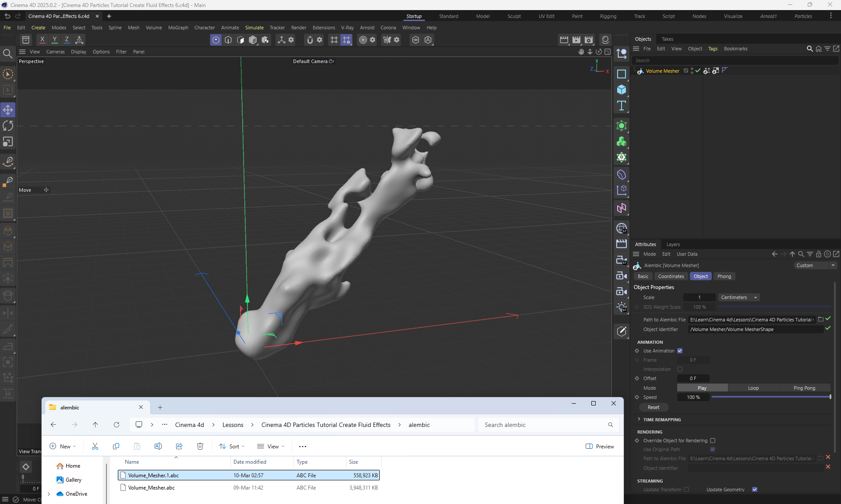The width and height of the screenshot is (841, 504).
Task: Switch to the Coordinates tab
Action: (x=671, y=276)
